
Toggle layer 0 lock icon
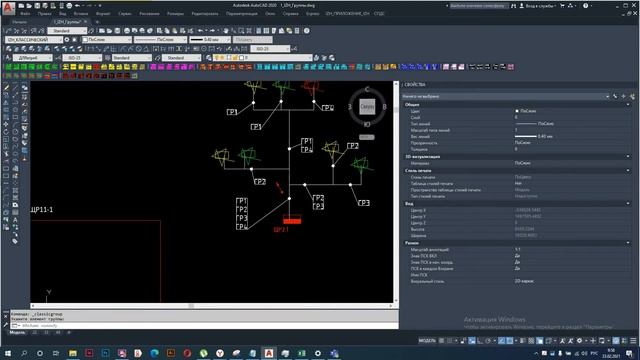pyautogui.click(x=235, y=58)
